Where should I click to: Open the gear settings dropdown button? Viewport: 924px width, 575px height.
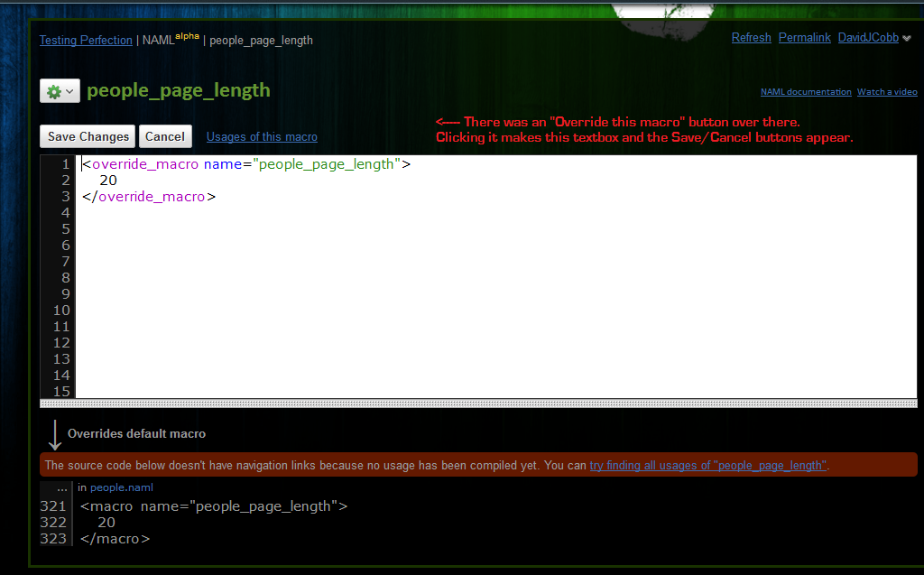point(60,91)
